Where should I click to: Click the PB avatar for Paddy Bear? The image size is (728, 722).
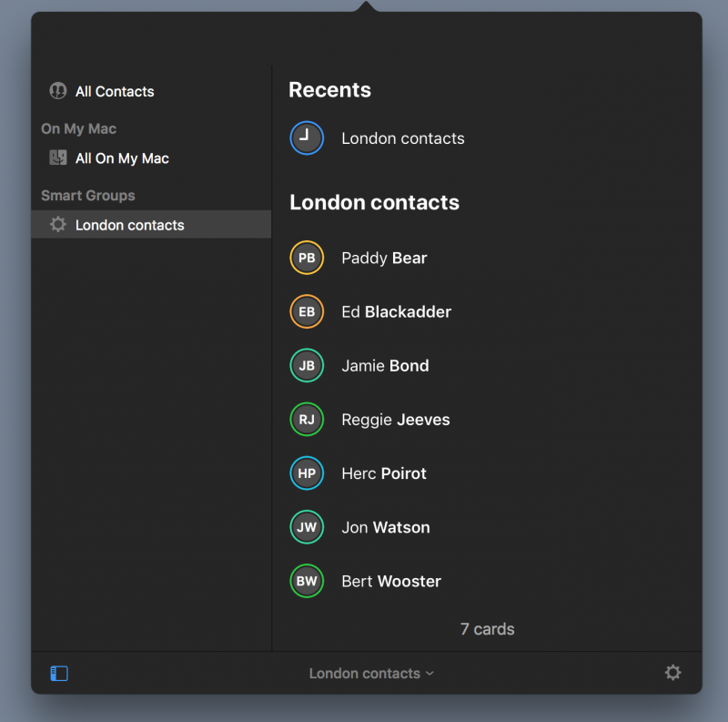click(x=307, y=258)
